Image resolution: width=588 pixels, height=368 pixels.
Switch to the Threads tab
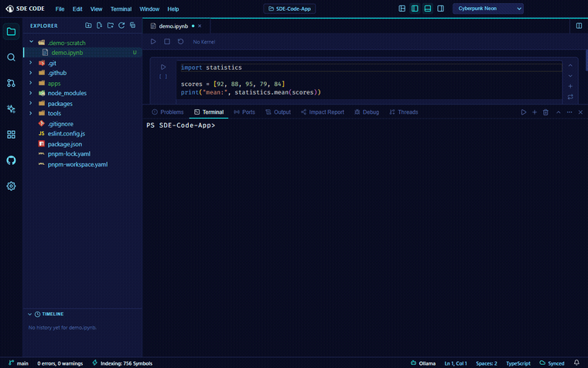404,112
